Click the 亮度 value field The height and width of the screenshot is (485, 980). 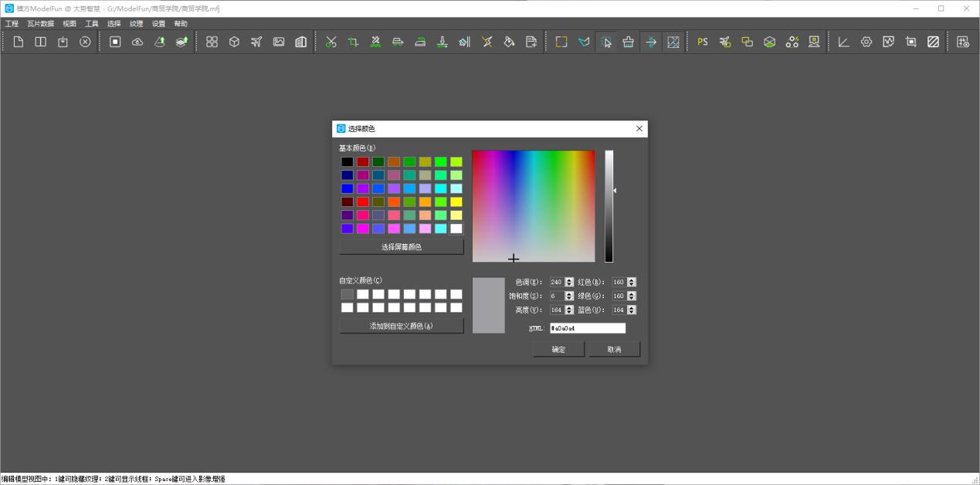click(557, 310)
